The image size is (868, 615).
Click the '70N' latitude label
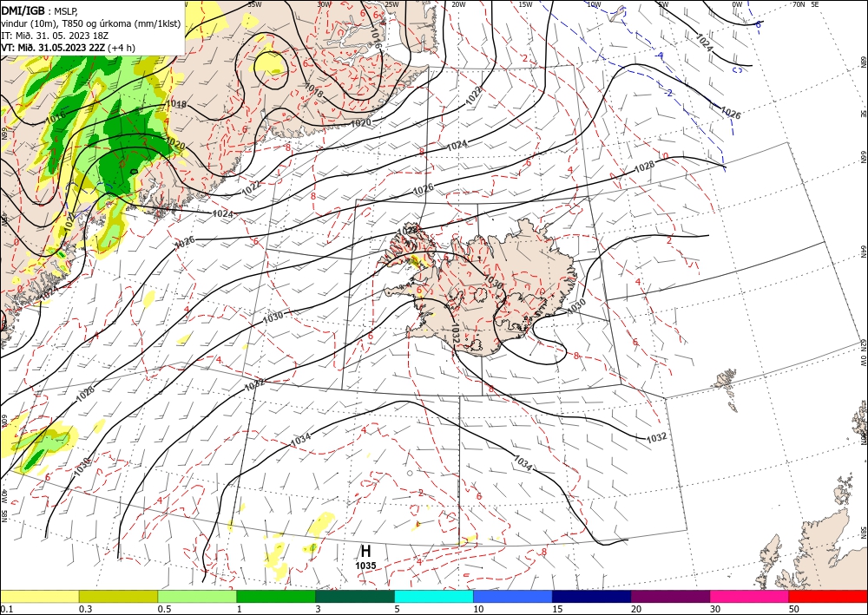point(799,3)
